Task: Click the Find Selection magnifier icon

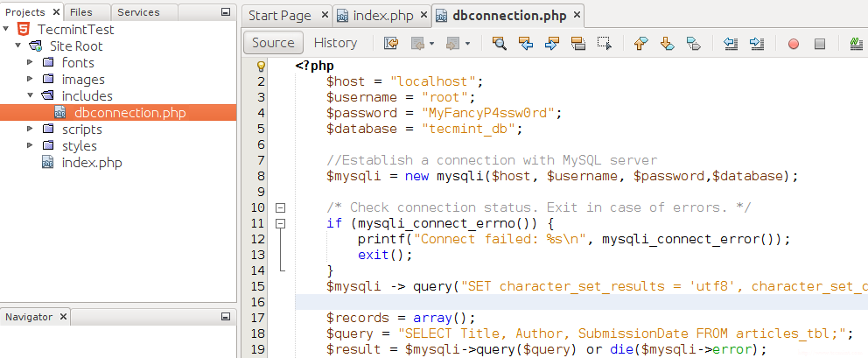Action: click(x=499, y=43)
